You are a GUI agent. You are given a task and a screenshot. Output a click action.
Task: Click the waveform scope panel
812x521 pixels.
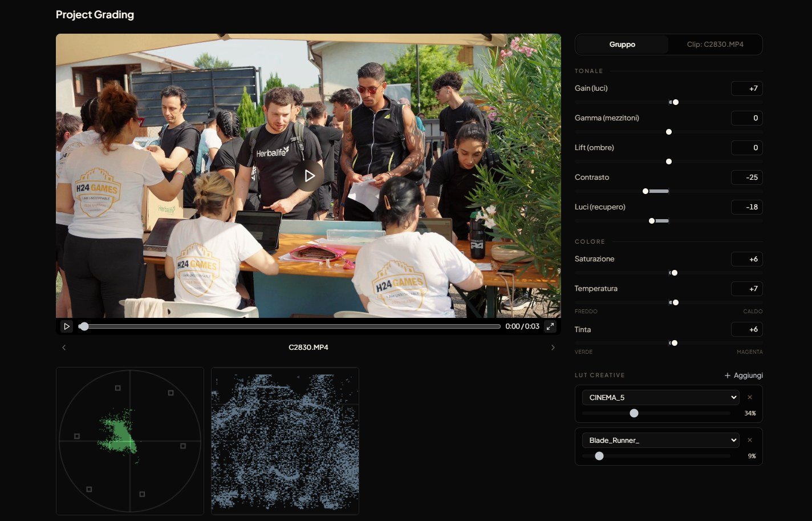(x=285, y=441)
